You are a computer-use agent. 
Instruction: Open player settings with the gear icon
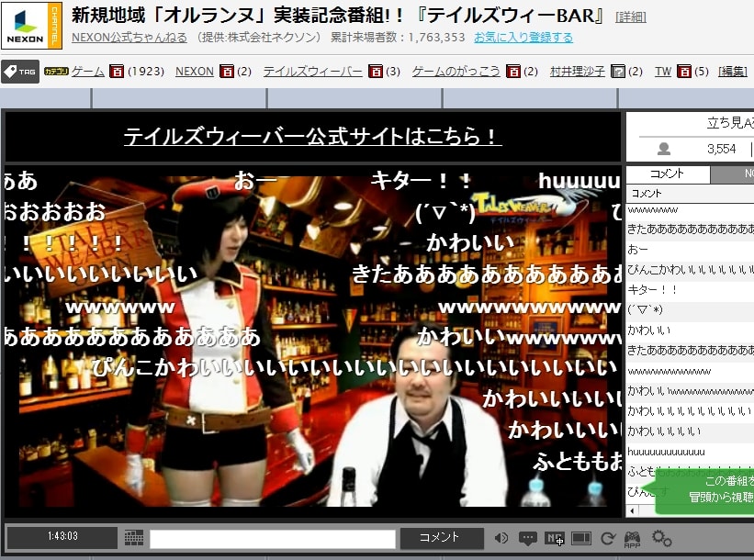click(661, 538)
